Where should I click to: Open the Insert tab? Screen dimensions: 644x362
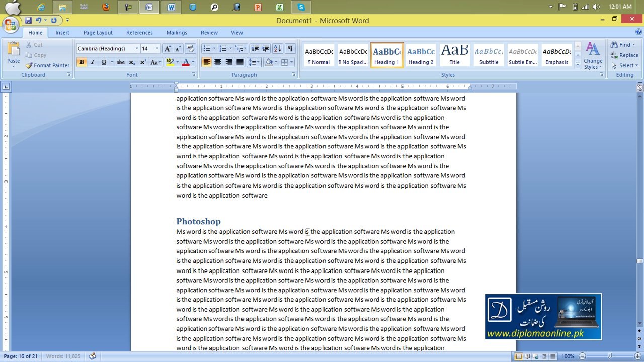(62, 33)
